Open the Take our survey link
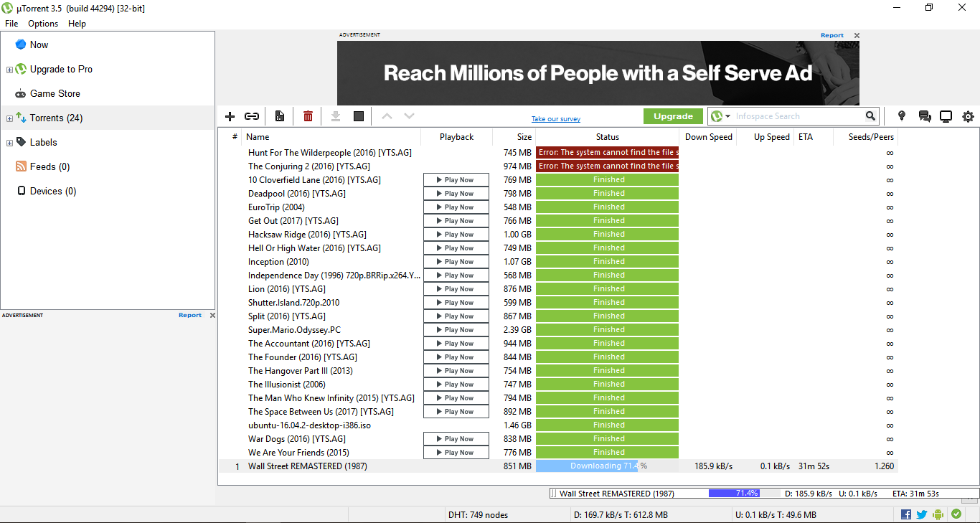This screenshot has width=980, height=523. pos(556,119)
